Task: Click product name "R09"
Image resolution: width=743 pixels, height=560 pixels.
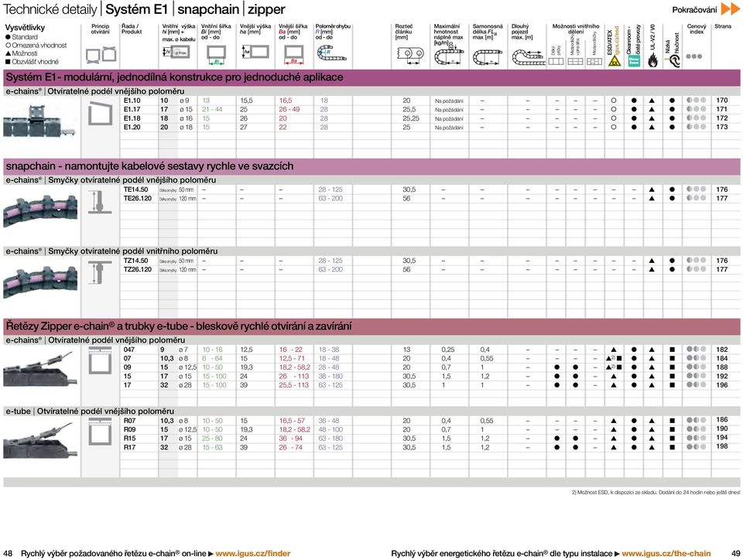Action: [x=130, y=429]
